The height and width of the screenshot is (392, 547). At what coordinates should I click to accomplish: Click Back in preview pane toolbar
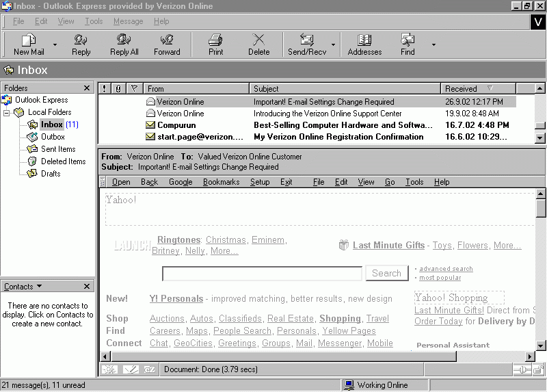[149, 182]
